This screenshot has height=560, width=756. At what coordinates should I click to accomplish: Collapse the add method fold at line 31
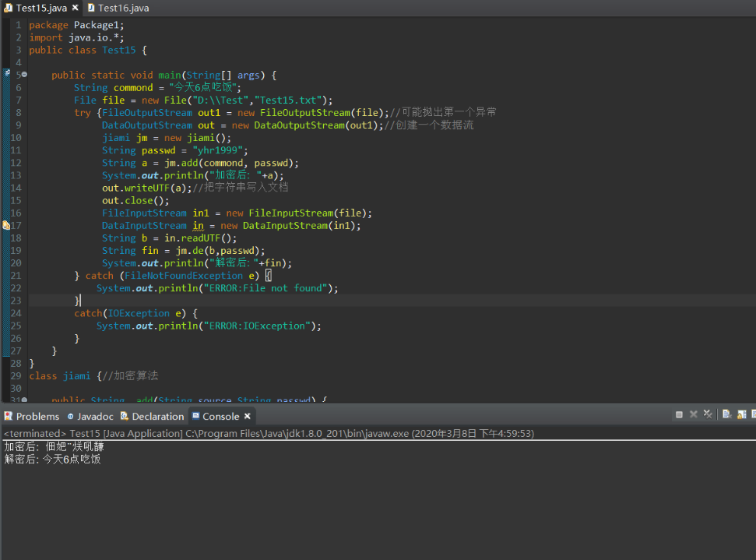coord(24,400)
